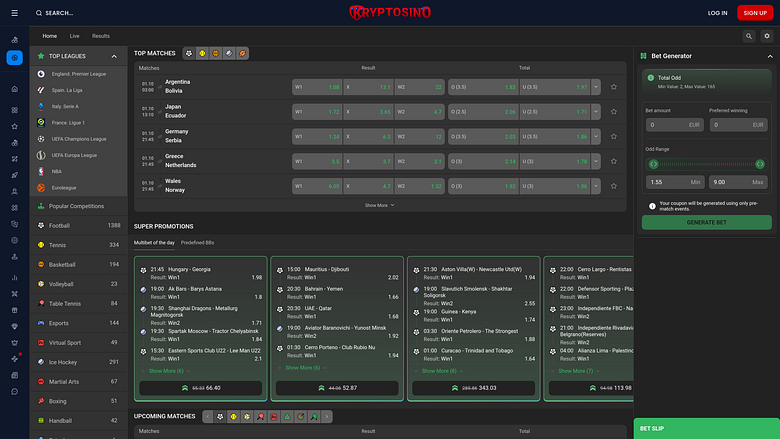
Task: Add the 52.87 multibet to slip
Action: (337, 388)
